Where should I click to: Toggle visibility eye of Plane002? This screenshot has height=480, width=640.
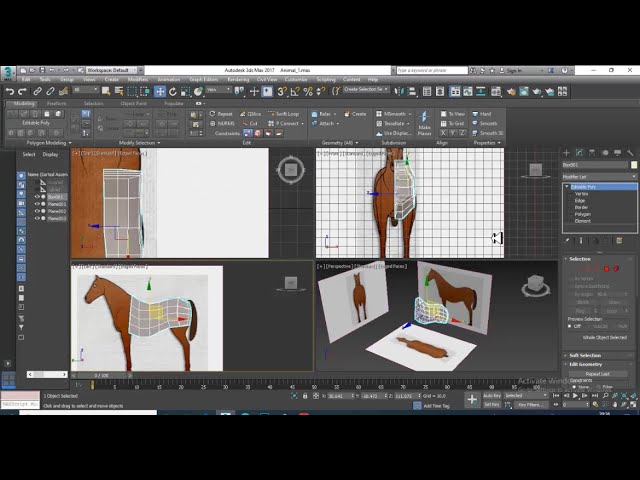[37, 211]
